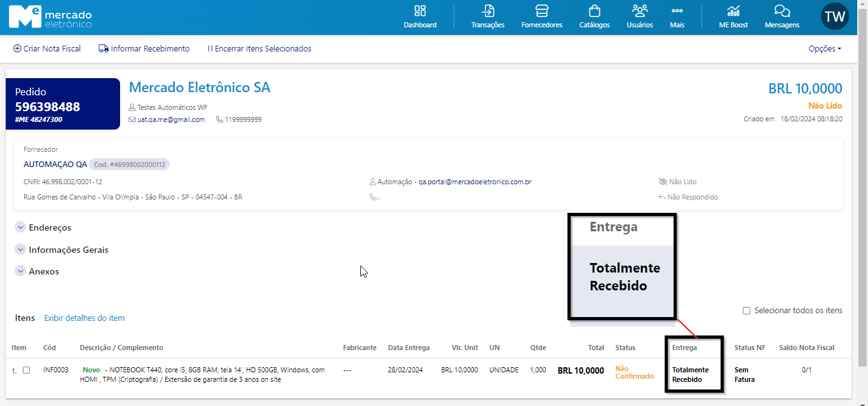Open Mensagens chat icon

[x=782, y=17]
